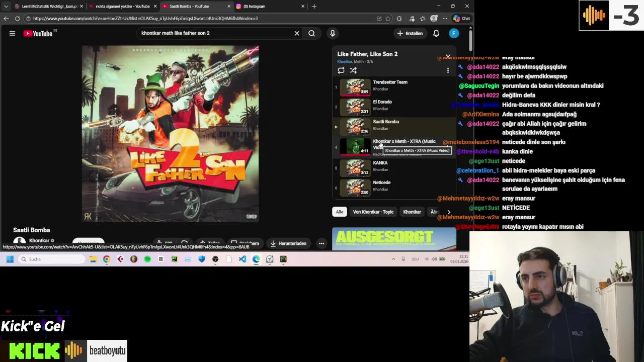
Task: Click the Like Father Like Son album artwork video
Action: 170,134
